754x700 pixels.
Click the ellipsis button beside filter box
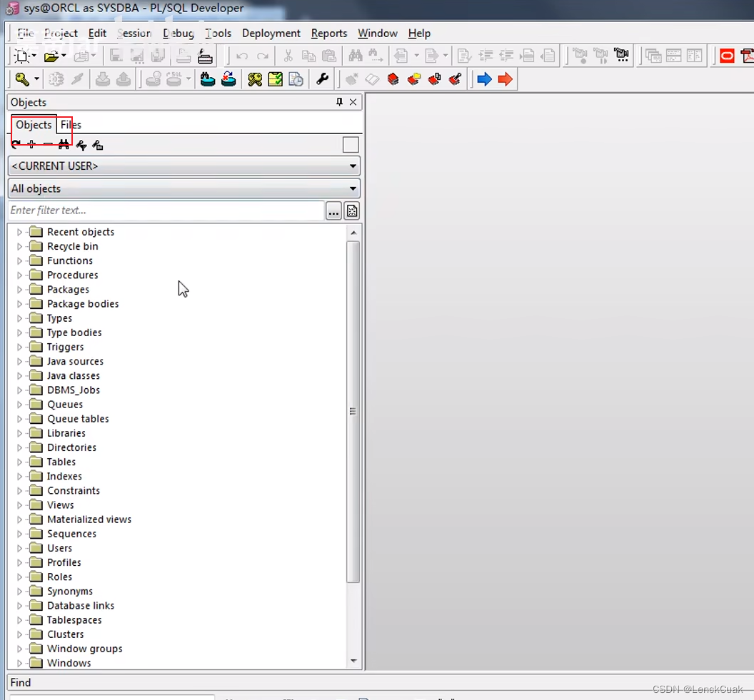333,211
